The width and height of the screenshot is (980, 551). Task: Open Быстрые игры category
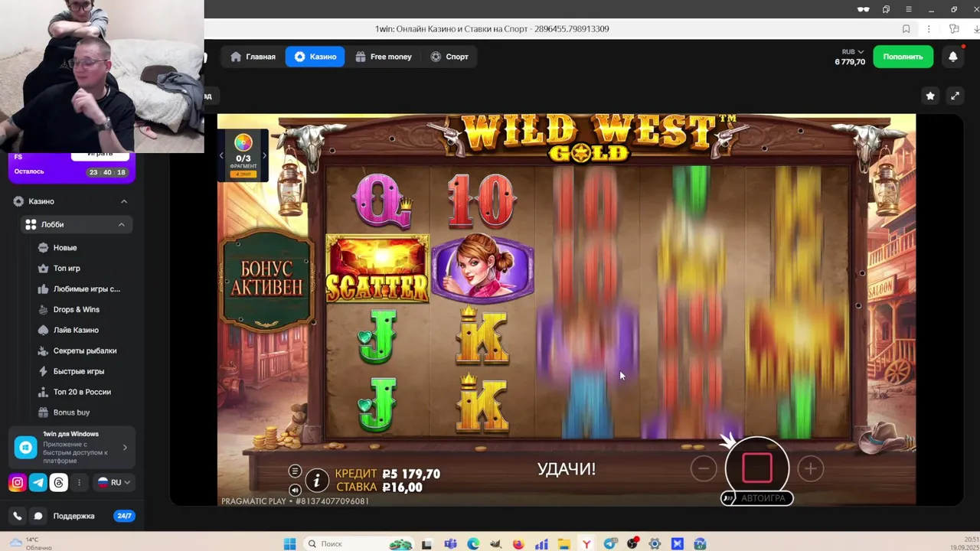79,371
